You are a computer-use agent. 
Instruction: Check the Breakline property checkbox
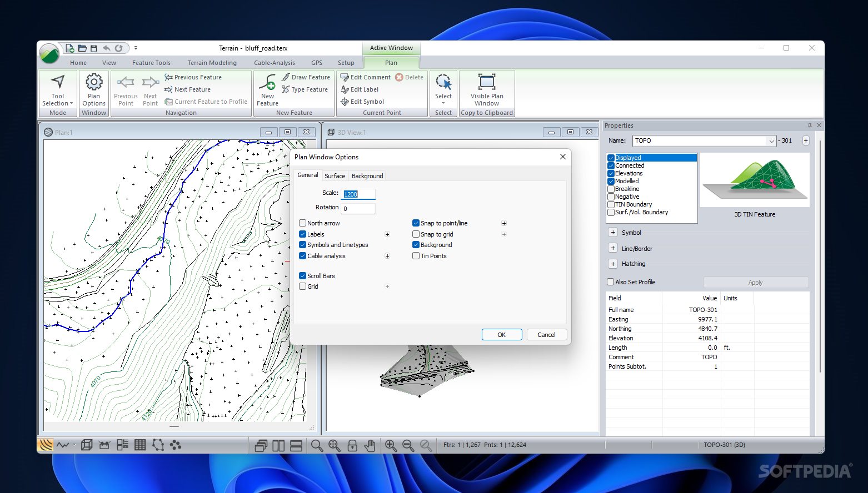611,189
